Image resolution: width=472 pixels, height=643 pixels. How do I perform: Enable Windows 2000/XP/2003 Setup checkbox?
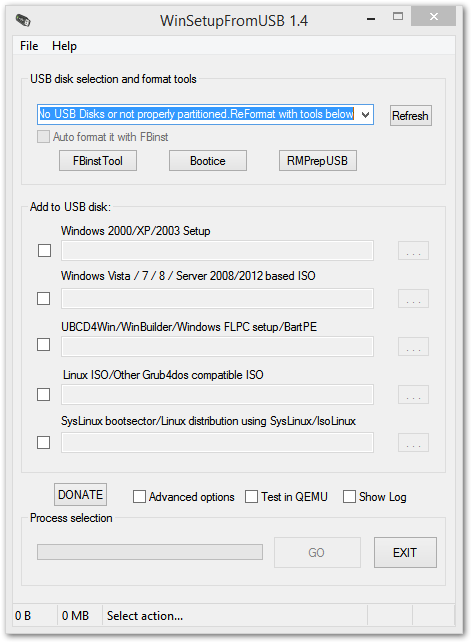point(44,251)
